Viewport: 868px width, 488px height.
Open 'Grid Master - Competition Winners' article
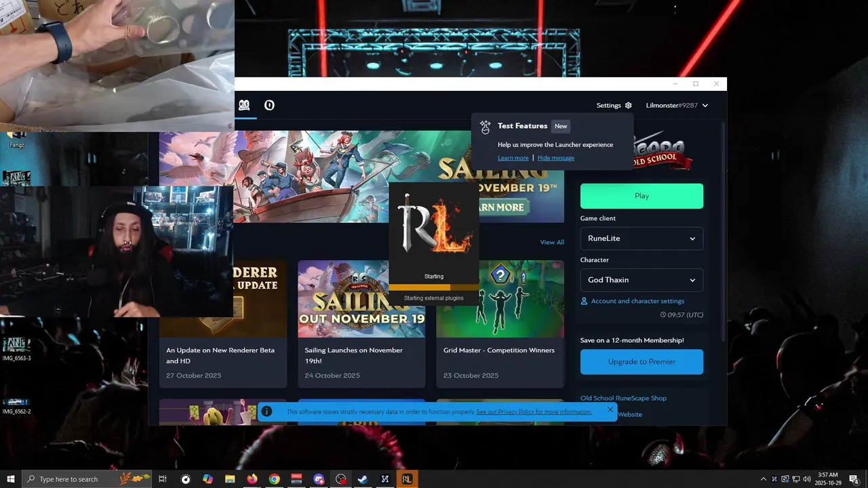[x=500, y=324]
